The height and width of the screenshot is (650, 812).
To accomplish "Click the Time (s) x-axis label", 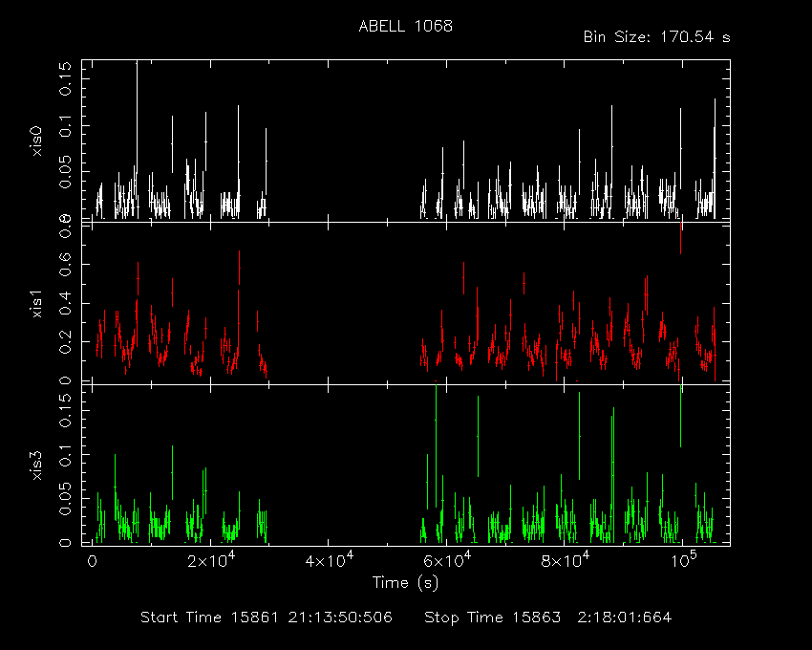I will [x=405, y=583].
